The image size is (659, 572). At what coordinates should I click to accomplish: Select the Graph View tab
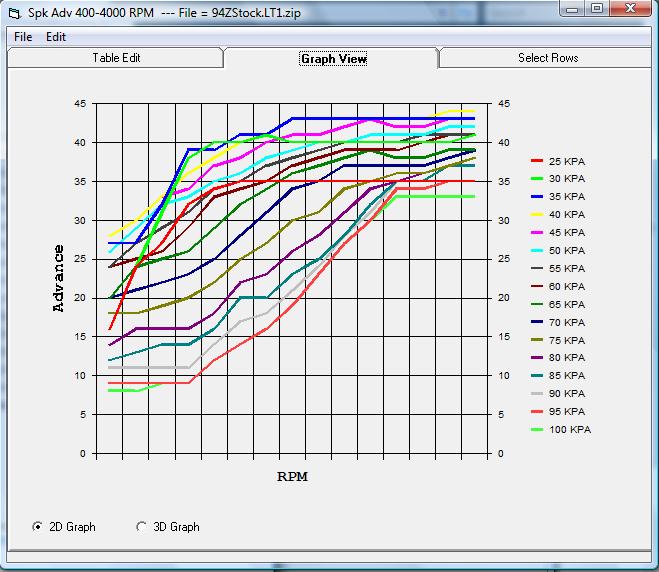333,59
